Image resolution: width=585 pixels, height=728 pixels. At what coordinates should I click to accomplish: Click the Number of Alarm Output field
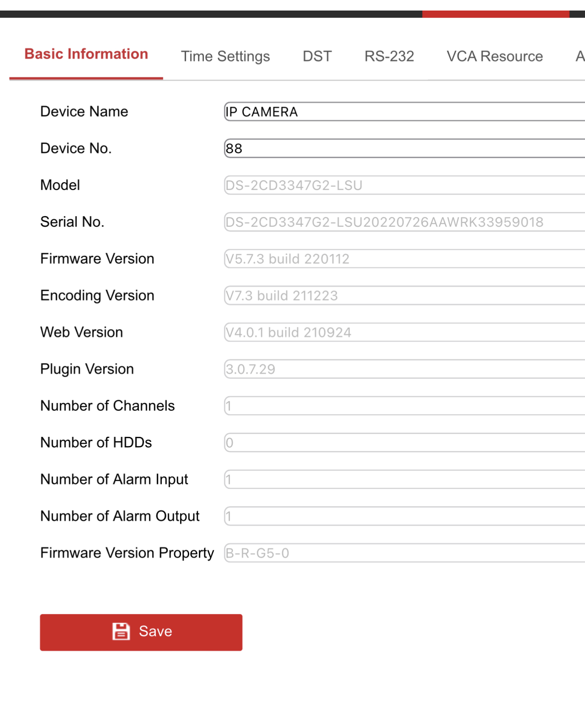click(403, 516)
